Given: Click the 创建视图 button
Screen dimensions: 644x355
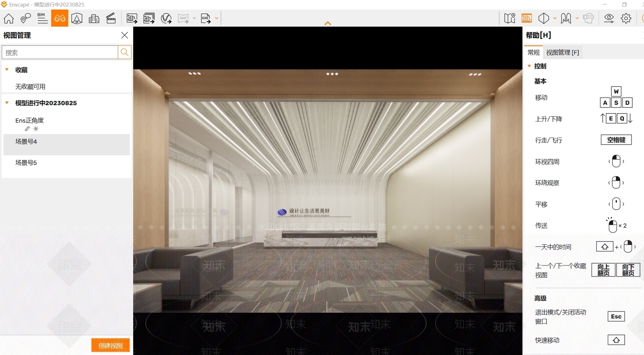Looking at the screenshot, I should pos(110,345).
